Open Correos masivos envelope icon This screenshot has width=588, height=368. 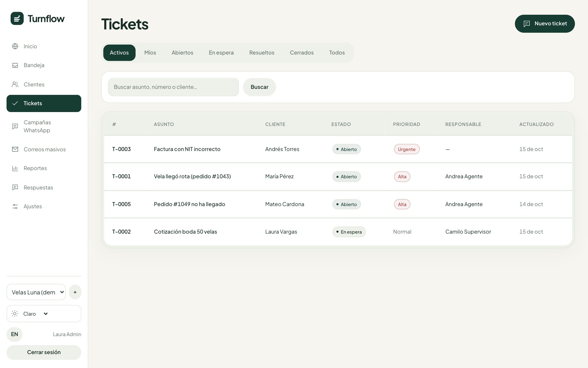coord(15,149)
